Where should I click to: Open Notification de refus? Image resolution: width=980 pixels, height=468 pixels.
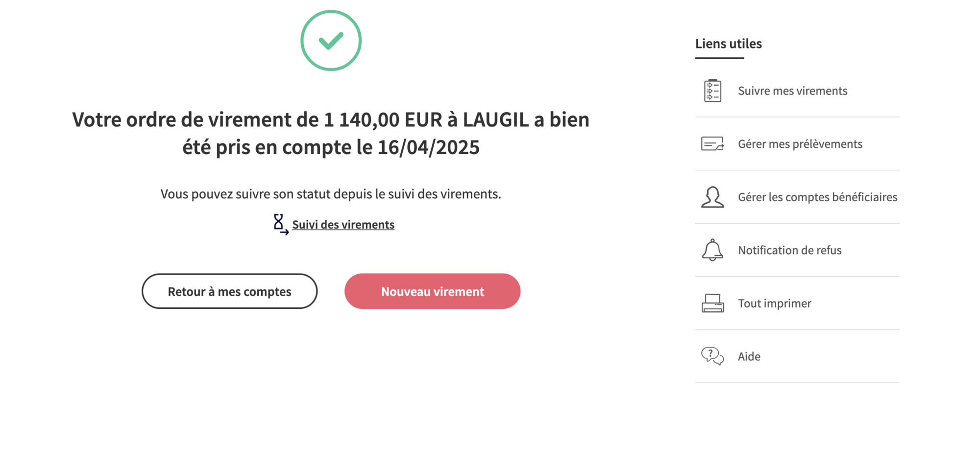(x=789, y=250)
